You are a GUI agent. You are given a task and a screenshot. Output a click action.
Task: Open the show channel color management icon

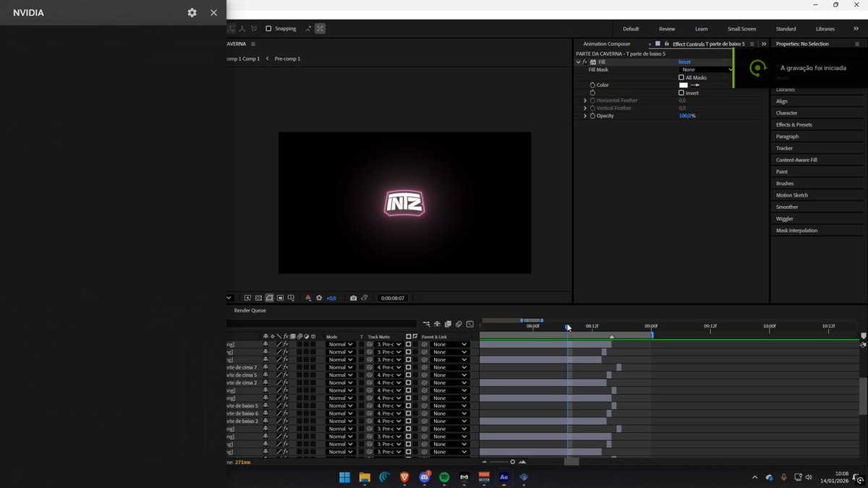308,298
